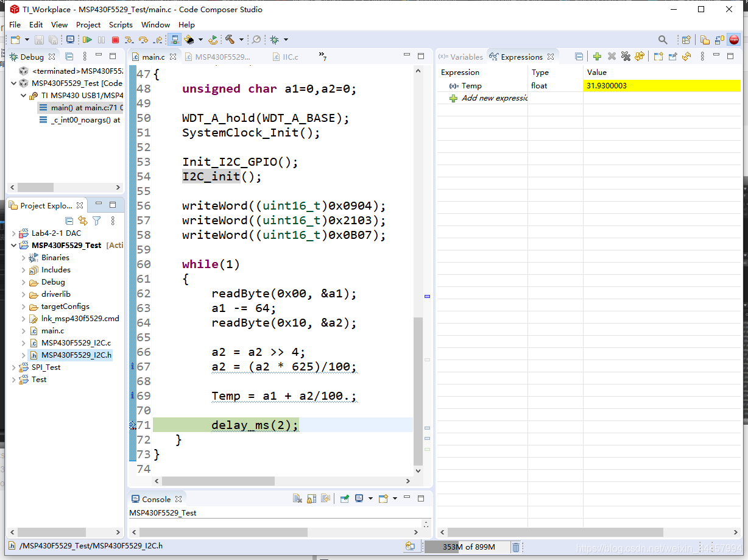Toggle the Debug perspective button beside the red one
The height and width of the screenshot is (560, 748).
719,40
